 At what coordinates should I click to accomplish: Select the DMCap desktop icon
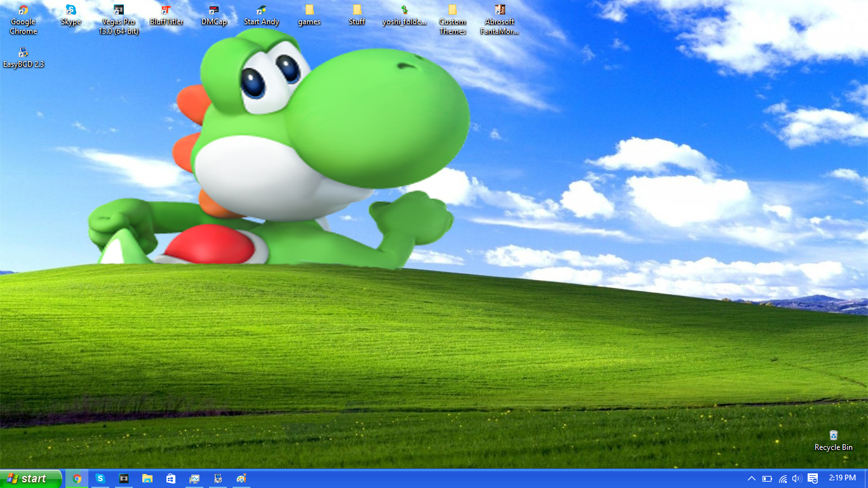[214, 15]
